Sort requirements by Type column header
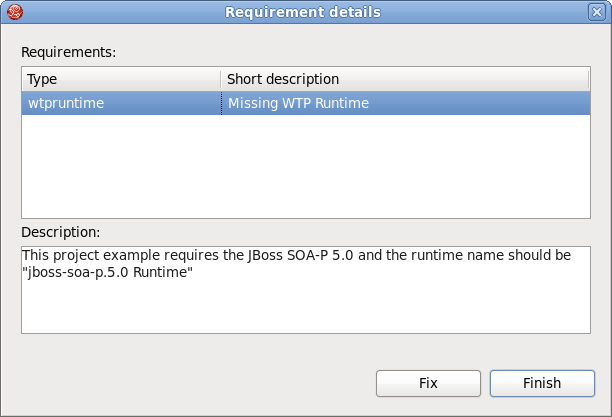The height and width of the screenshot is (417, 612). [x=120, y=79]
